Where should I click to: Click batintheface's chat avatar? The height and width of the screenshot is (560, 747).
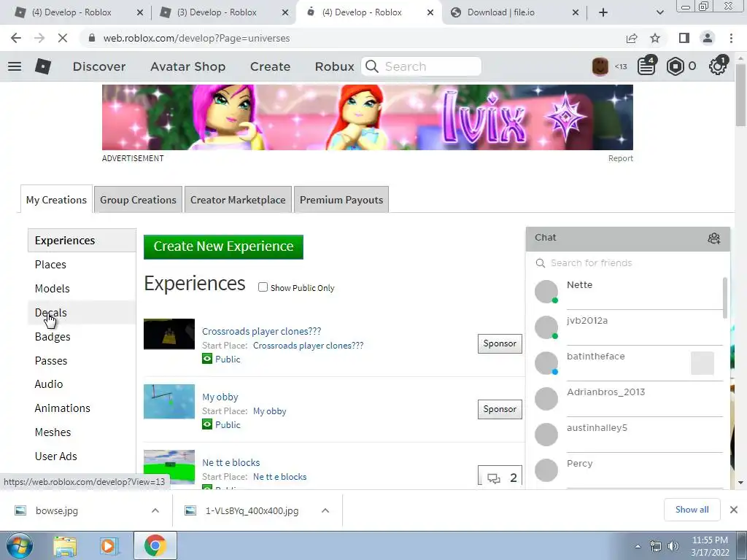pyautogui.click(x=546, y=363)
